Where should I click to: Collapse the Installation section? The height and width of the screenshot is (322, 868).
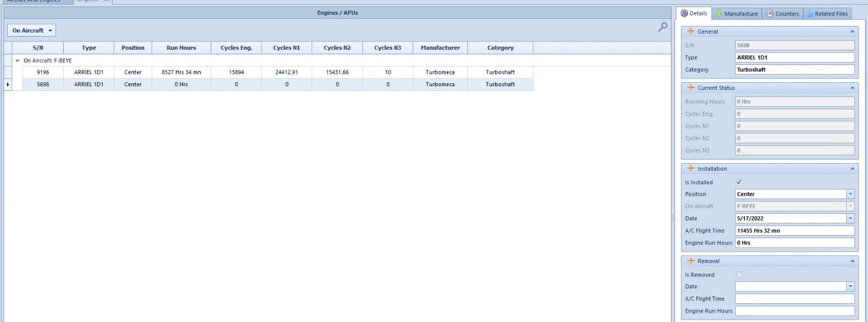[x=851, y=168]
